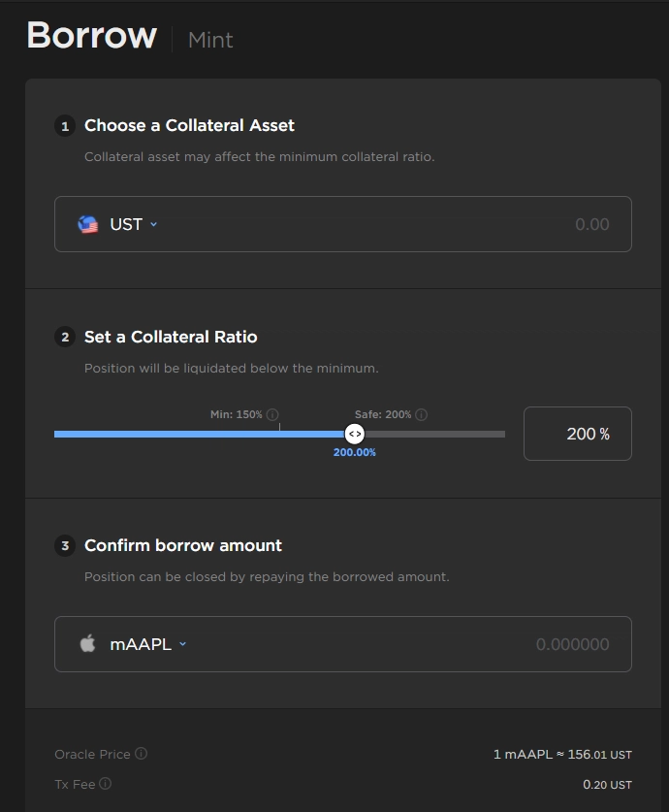Screen dimensions: 669x812
Task: Switch to the Mint tab
Action: 210,40
